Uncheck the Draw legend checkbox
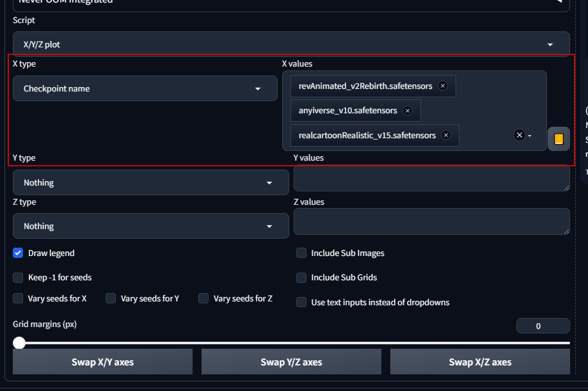 [x=18, y=253]
